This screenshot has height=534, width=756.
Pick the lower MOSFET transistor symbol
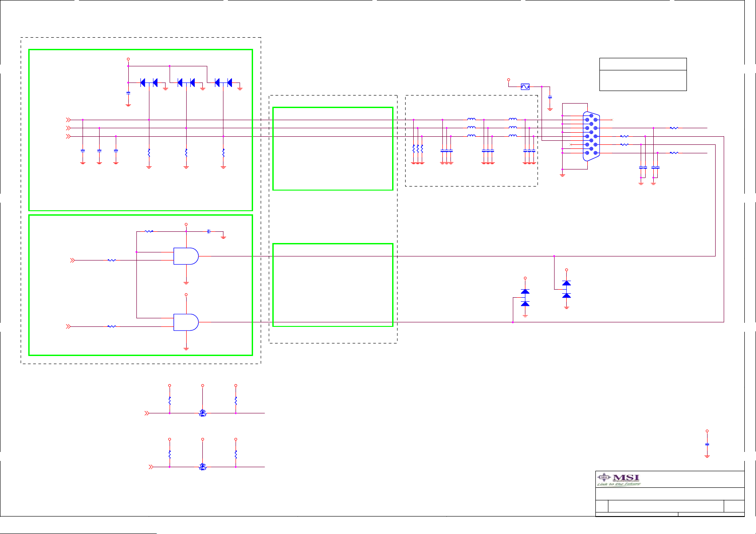point(202,467)
